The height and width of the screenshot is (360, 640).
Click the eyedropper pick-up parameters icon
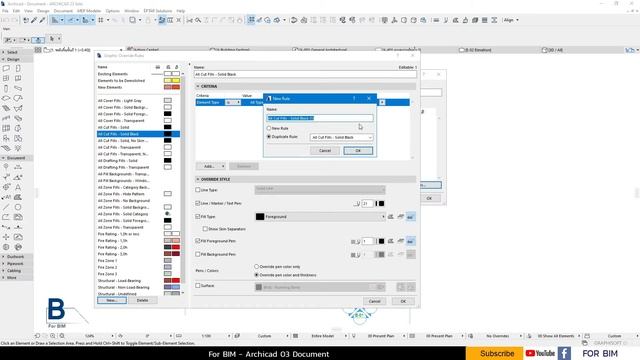34,20
